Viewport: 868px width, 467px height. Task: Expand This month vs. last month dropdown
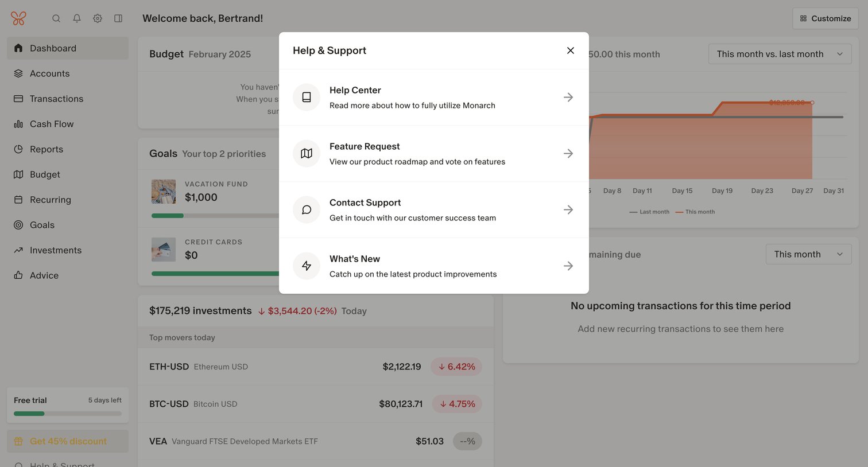coord(780,54)
